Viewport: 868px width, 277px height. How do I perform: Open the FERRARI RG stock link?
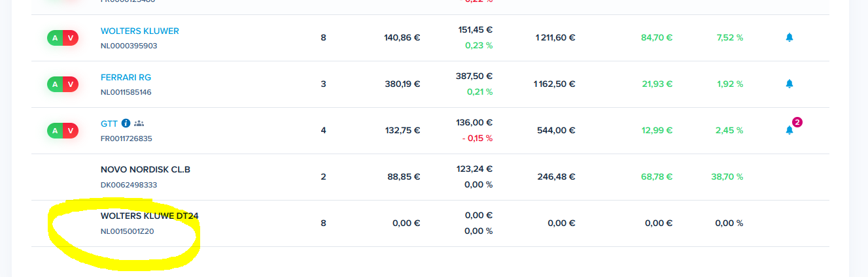126,77
